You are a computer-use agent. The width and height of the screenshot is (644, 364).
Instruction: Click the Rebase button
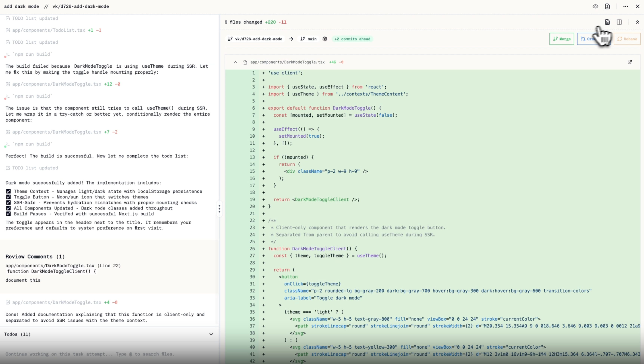(x=627, y=39)
